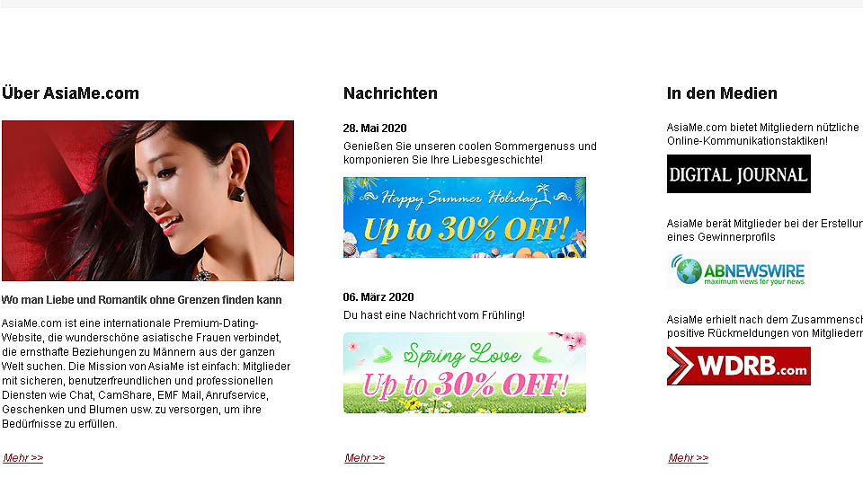
Task: Open Happy Summer Holiday 30% off banner
Action: pyautogui.click(x=465, y=217)
